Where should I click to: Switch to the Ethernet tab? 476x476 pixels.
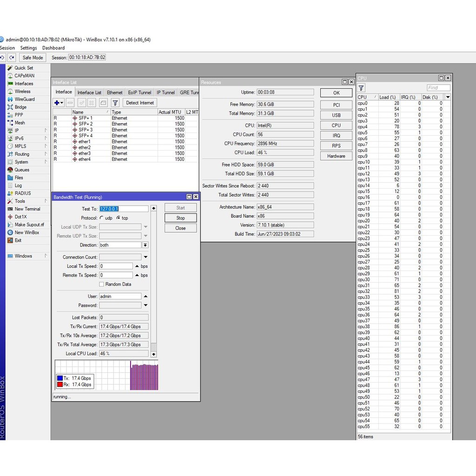pos(115,93)
